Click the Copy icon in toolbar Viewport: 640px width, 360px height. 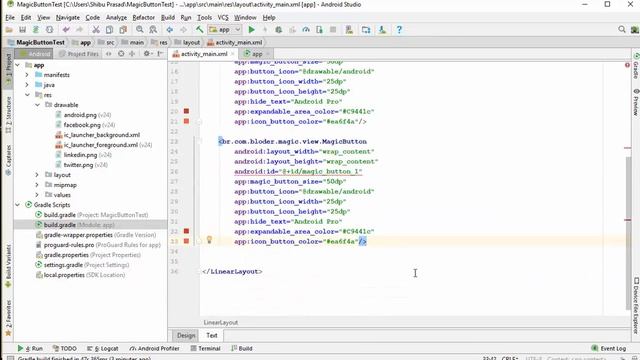click(109, 30)
